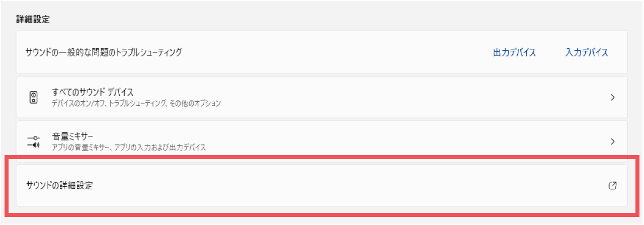Expand the すべてのサウンド デバイス chevron arrow
Image resolution: width=644 pixels, height=225 pixels.
click(612, 98)
